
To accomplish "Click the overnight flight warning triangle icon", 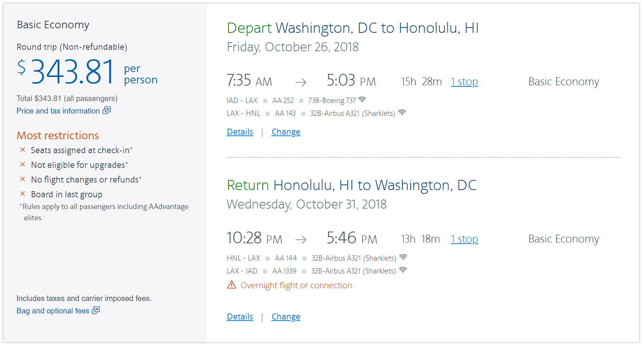I will [x=231, y=285].
